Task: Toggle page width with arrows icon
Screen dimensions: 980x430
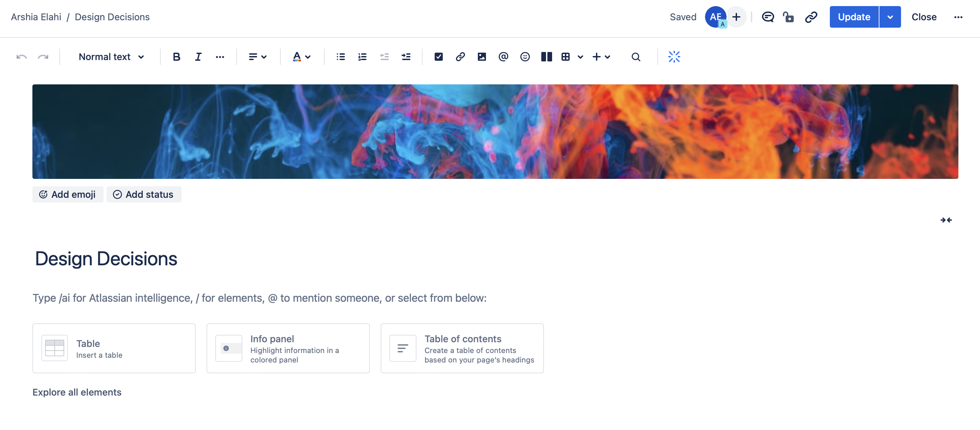Action: [946, 220]
